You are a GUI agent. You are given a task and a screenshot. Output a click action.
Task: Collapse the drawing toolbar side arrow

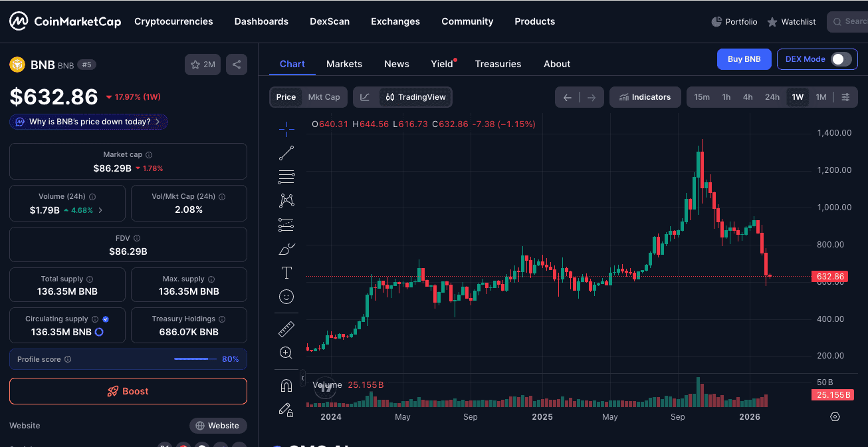(x=303, y=378)
